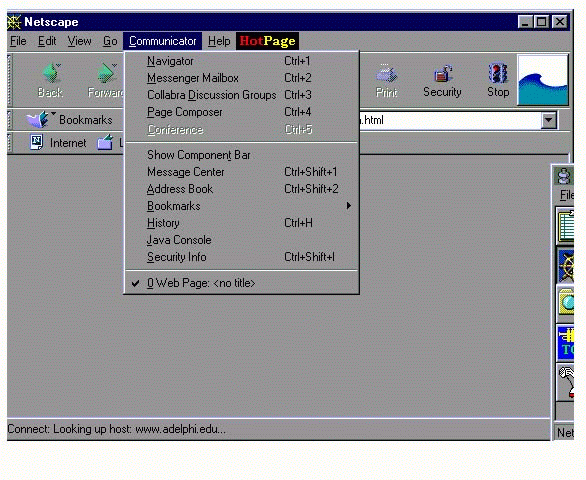Click the blue wave Netscape logo

click(x=543, y=80)
